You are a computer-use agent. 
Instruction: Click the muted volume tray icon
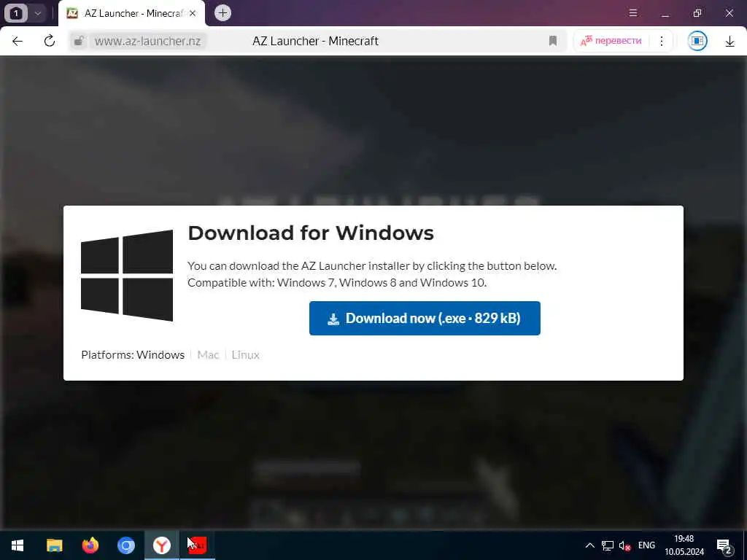(624, 545)
